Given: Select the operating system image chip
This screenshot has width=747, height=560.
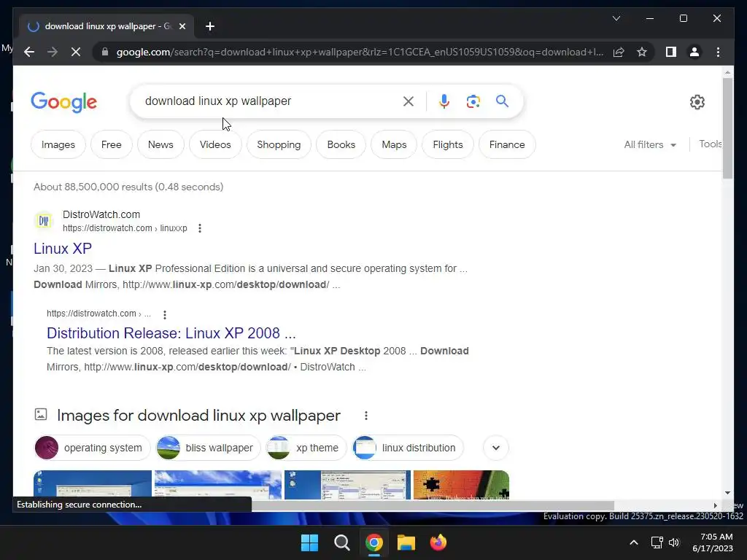Looking at the screenshot, I should [92, 448].
